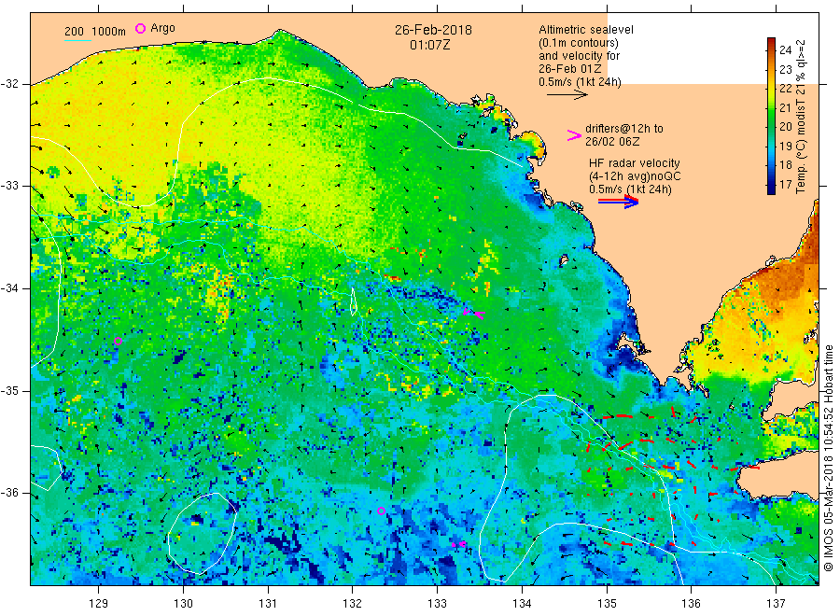Click the Argo legend label text
This screenshot has width=840, height=616.
pos(162,28)
